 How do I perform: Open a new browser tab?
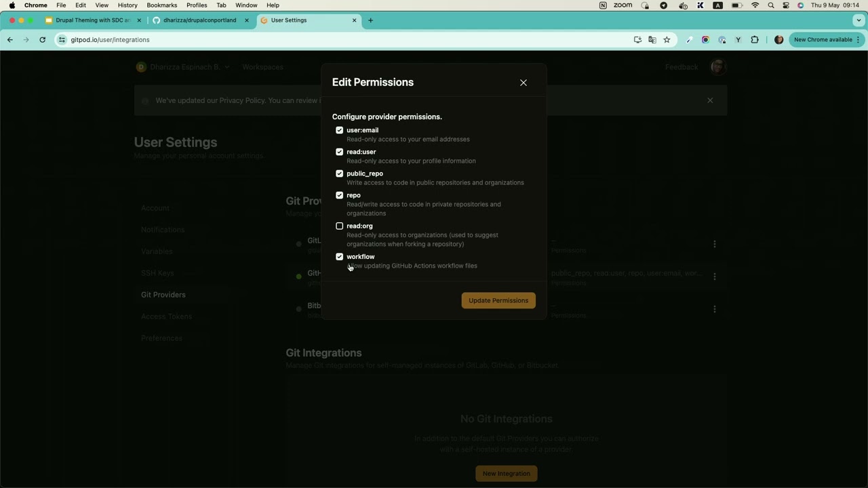(370, 20)
